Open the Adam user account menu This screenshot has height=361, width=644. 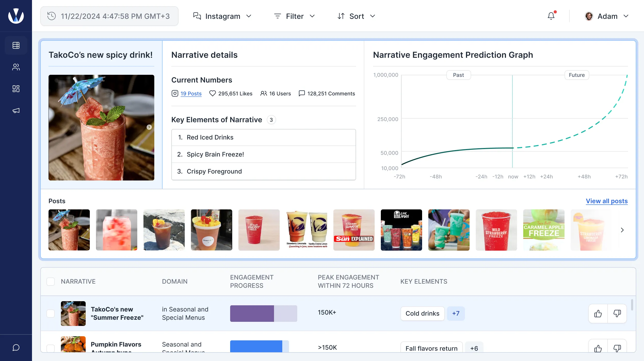point(607,16)
